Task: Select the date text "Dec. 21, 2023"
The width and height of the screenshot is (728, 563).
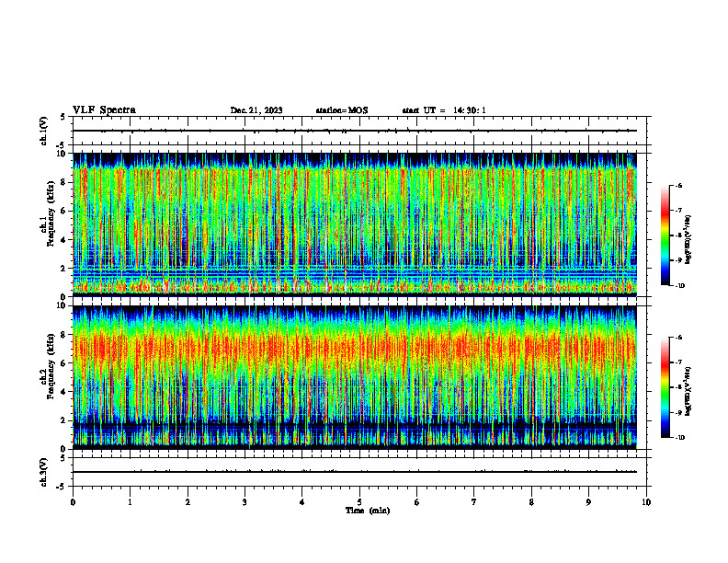Action: [x=256, y=110]
